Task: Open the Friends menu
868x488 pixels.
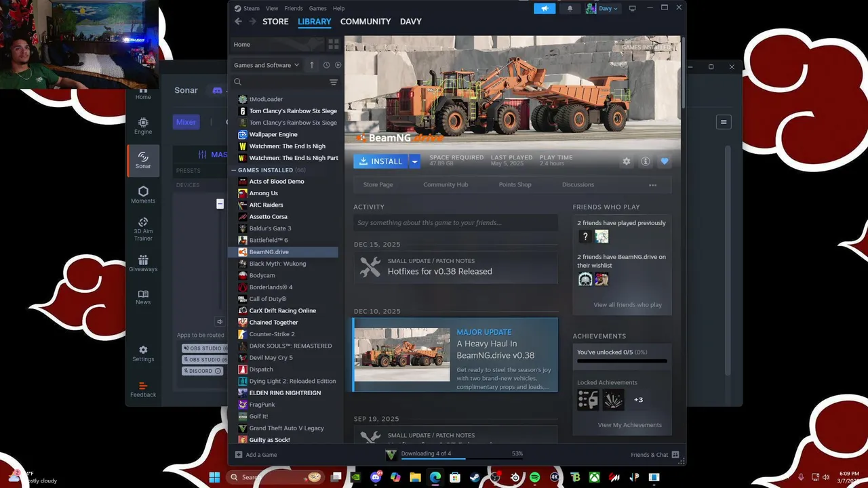Action: click(294, 8)
